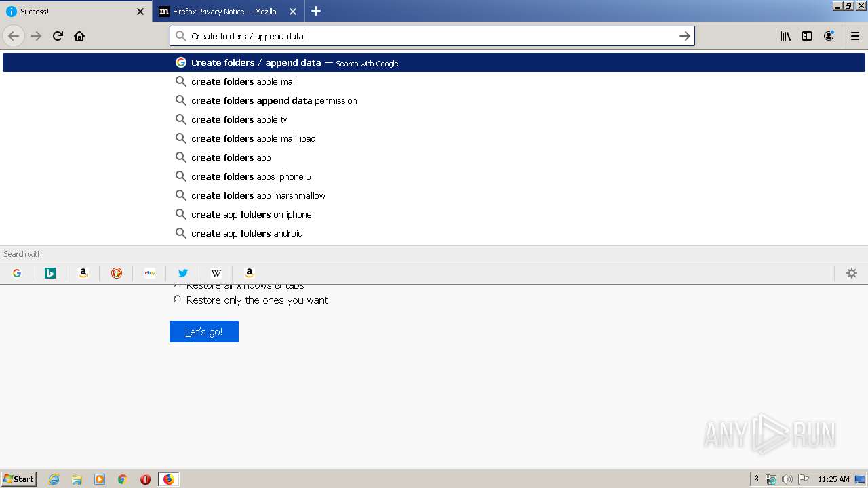Search with the Bing one-off icon
Image resolution: width=868 pixels, height=488 pixels.
(x=50, y=273)
